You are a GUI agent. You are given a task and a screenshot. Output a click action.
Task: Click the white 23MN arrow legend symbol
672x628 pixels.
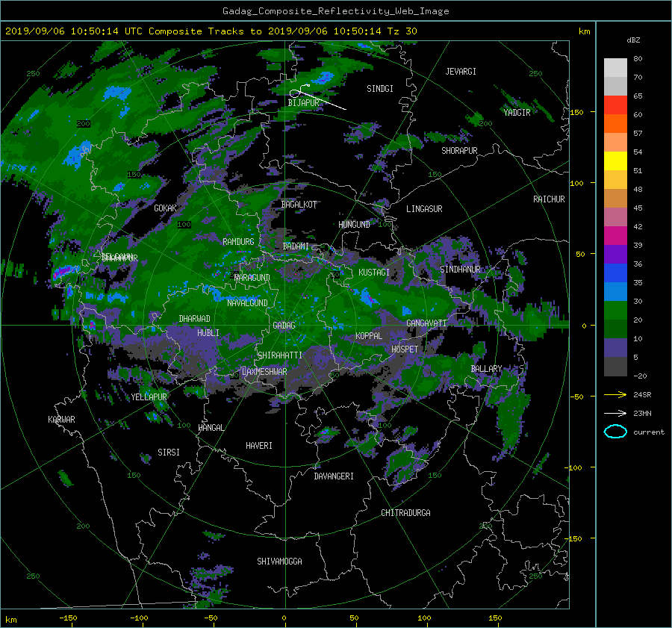(615, 413)
